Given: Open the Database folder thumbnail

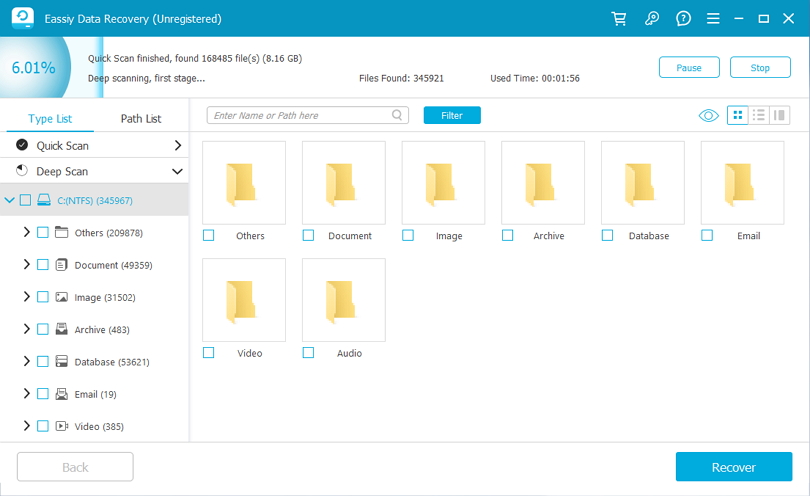Looking at the screenshot, I should (643, 183).
